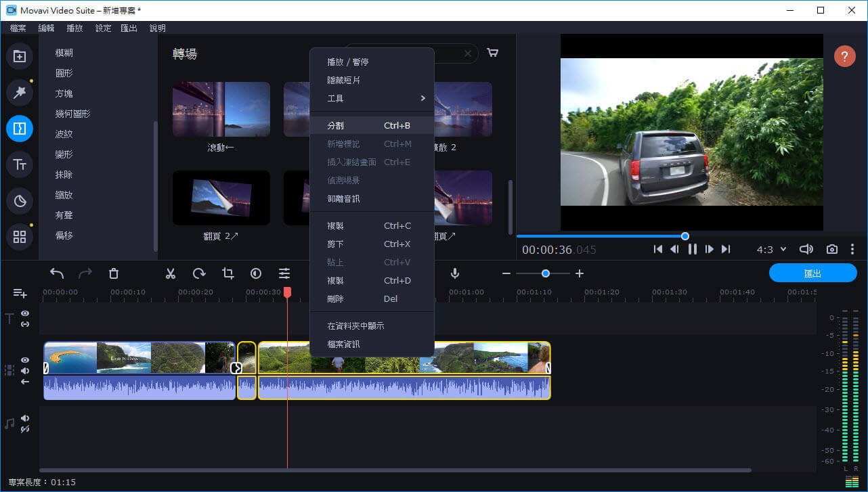Open the 編輯 menu
Image resolution: width=868 pixels, height=492 pixels.
click(x=46, y=28)
